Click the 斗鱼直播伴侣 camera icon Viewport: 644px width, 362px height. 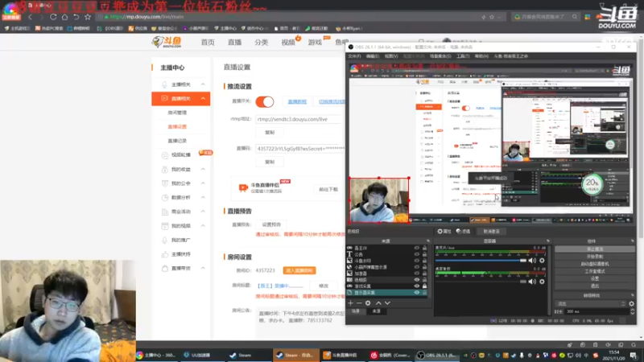[243, 187]
